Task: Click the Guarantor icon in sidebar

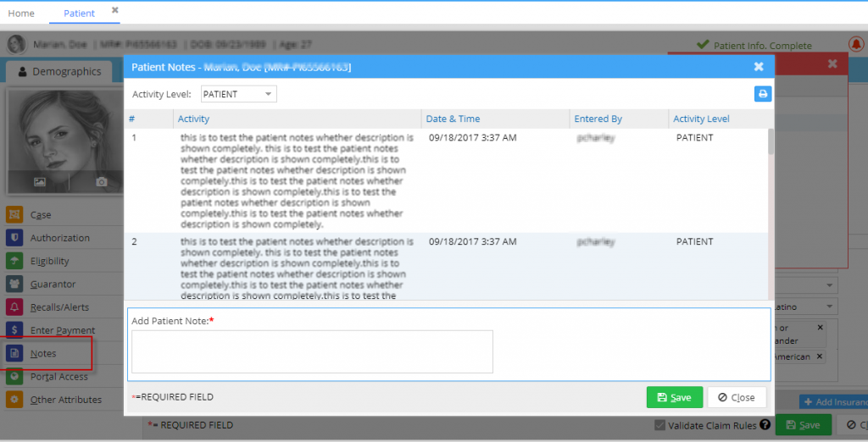Action: [x=14, y=284]
